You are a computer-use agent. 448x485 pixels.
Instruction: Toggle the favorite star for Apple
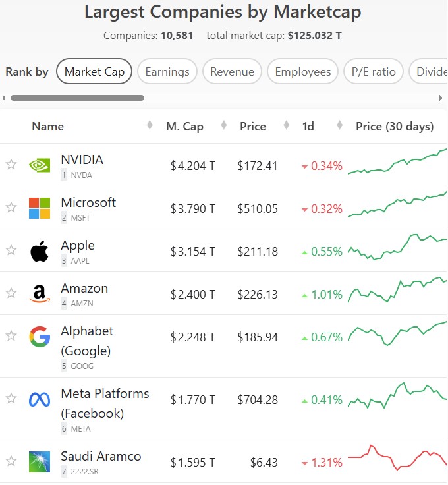click(x=11, y=250)
